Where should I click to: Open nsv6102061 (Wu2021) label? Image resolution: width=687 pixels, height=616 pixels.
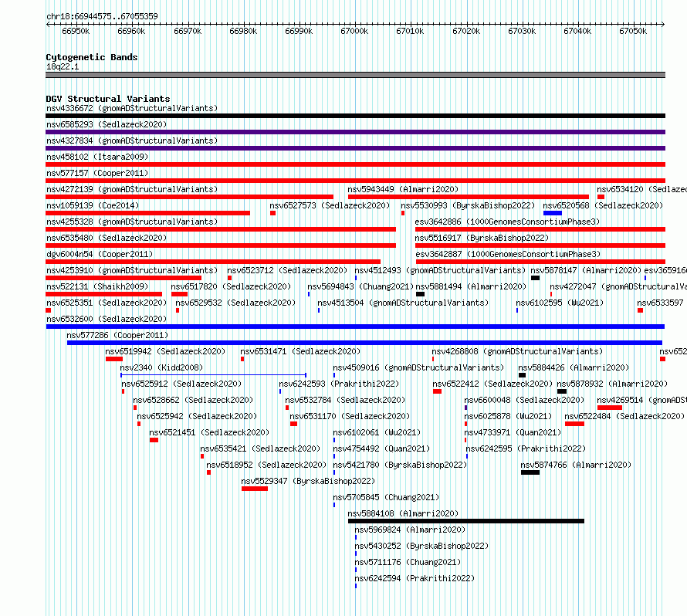(x=377, y=432)
